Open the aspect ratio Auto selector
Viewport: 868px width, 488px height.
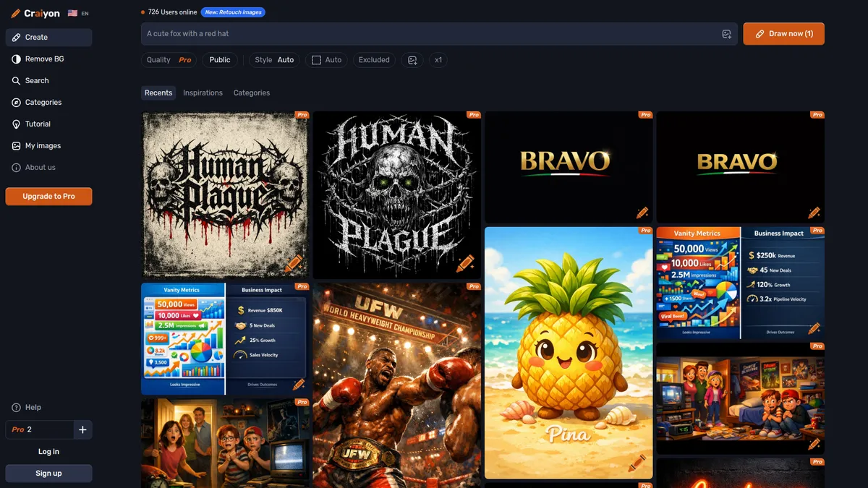tap(326, 60)
